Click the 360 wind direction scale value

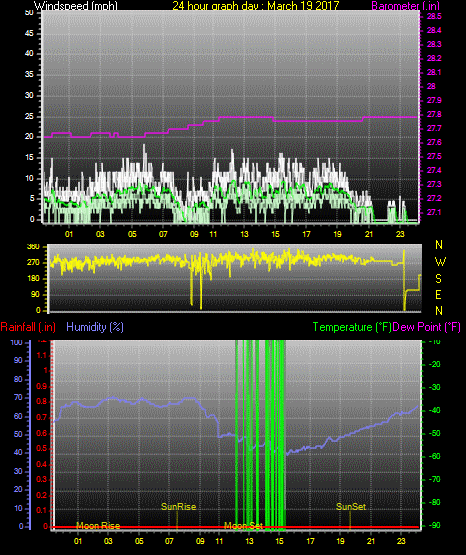tap(33, 247)
